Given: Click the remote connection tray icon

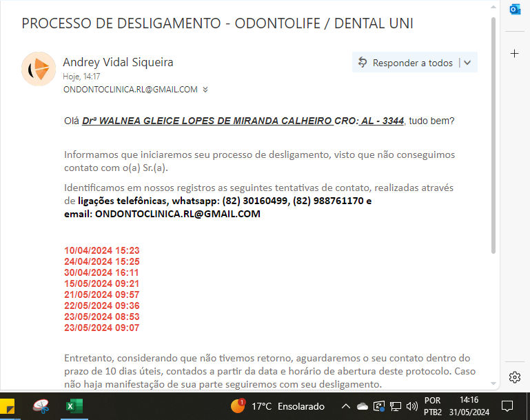Looking at the screenshot, I should (379, 406).
